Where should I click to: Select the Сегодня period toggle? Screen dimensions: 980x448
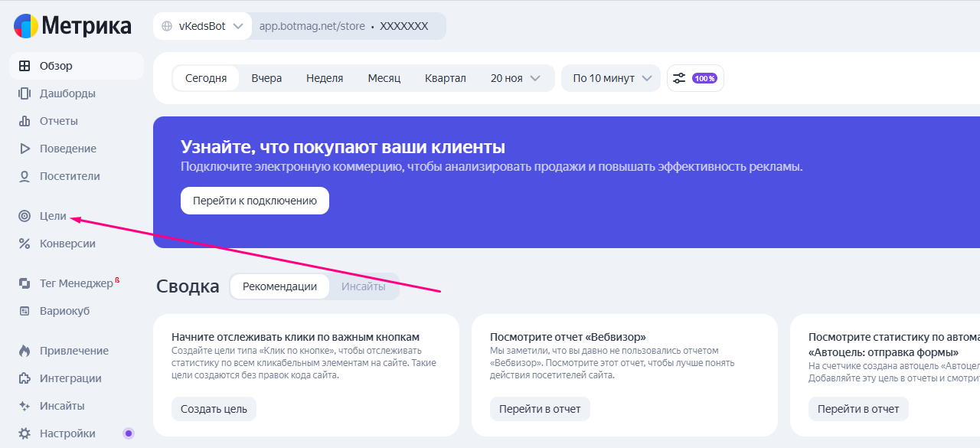(206, 78)
